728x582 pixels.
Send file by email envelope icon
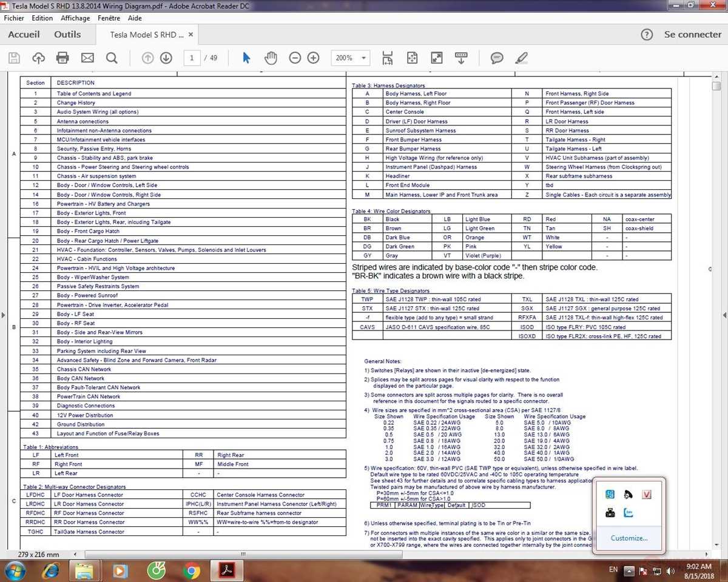point(87,58)
